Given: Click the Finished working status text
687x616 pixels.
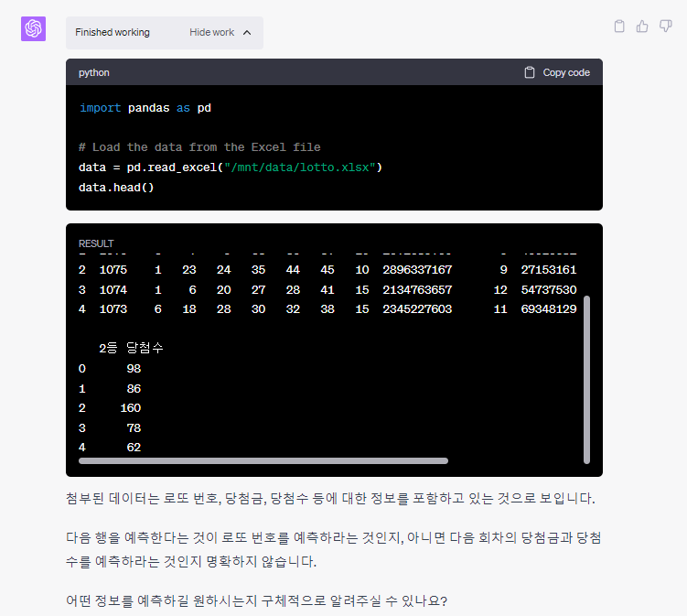Looking at the screenshot, I should [x=113, y=32].
